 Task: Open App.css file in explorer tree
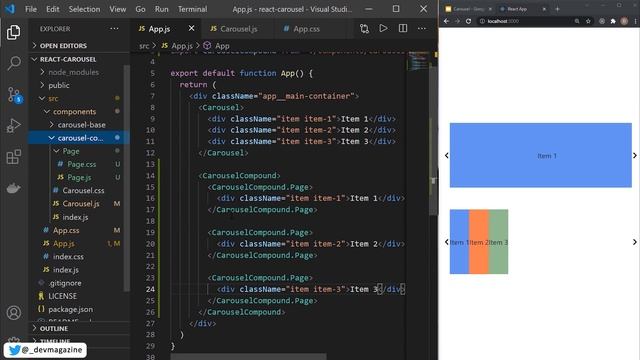[66, 230]
